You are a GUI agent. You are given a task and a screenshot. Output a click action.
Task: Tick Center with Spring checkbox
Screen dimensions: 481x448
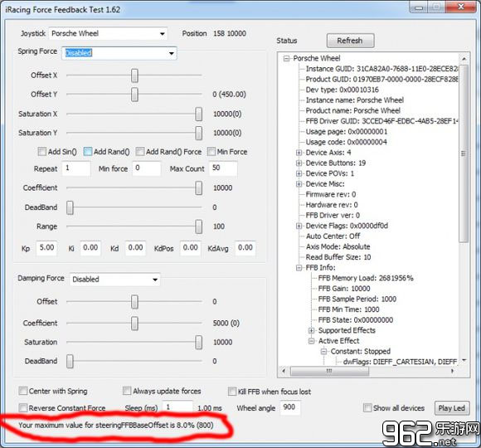[x=22, y=391]
